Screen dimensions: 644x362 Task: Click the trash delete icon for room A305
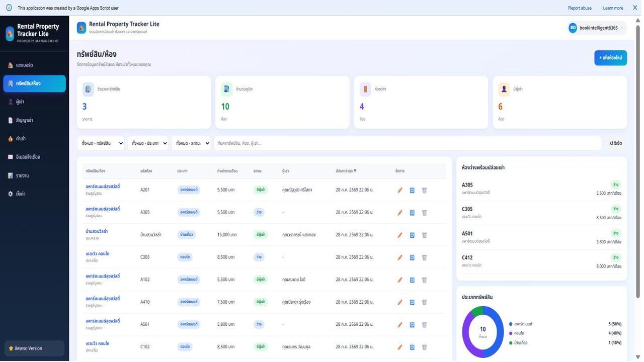point(424,213)
